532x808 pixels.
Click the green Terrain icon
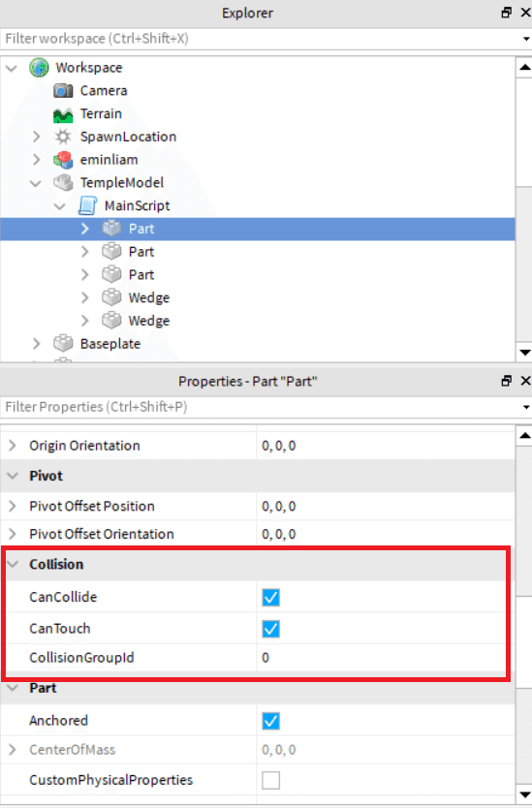pyautogui.click(x=63, y=114)
